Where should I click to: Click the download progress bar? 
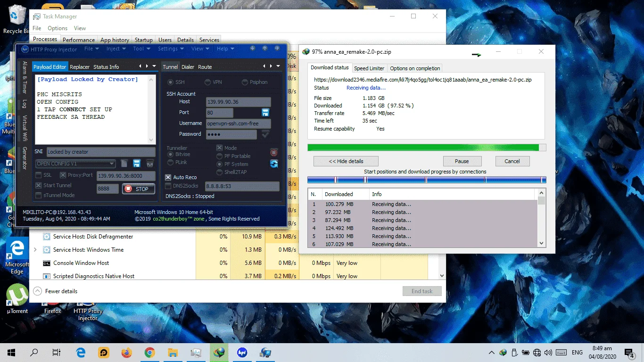427,148
